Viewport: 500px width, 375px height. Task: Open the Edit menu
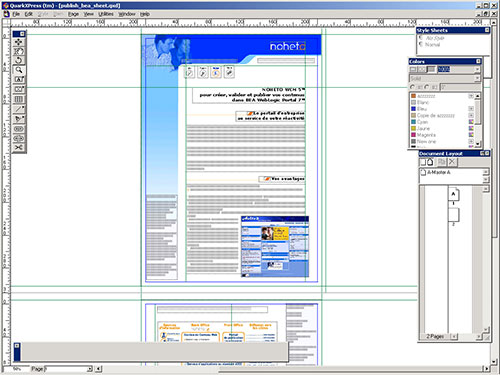click(29, 14)
